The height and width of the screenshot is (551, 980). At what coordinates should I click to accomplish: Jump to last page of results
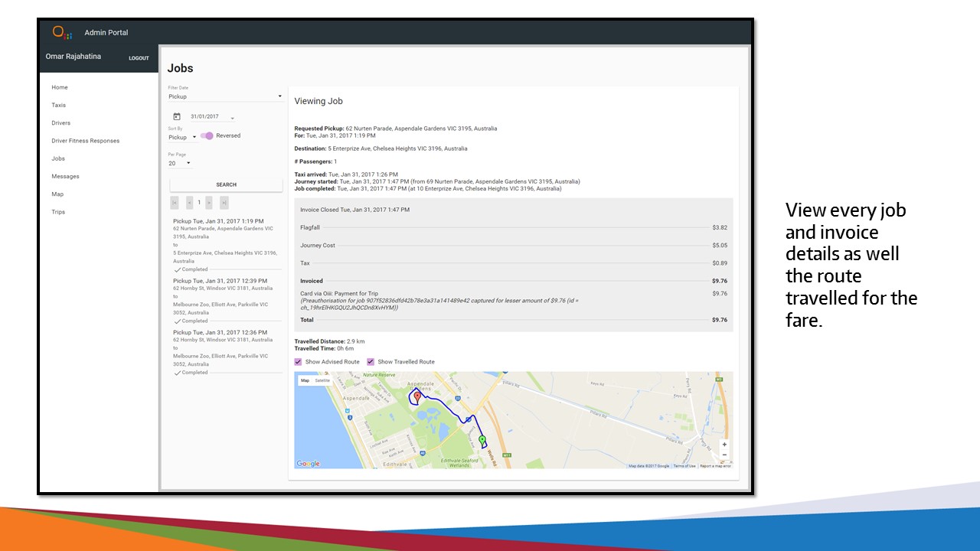pyautogui.click(x=224, y=203)
